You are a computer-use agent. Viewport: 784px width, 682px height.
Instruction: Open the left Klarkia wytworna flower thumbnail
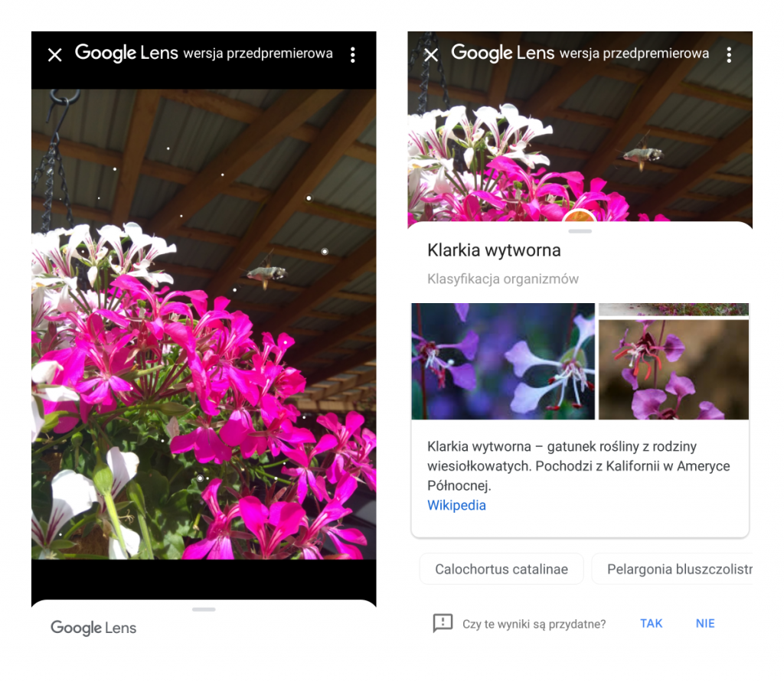point(503,361)
